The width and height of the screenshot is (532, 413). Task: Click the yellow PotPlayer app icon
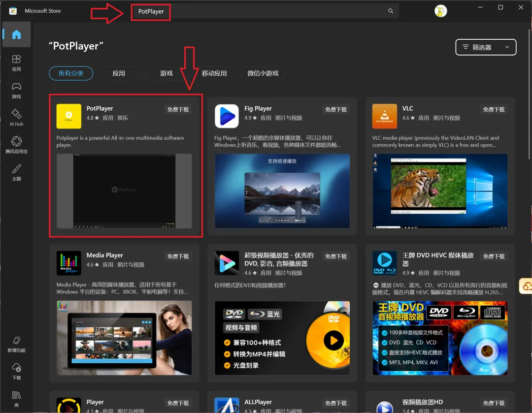click(69, 116)
